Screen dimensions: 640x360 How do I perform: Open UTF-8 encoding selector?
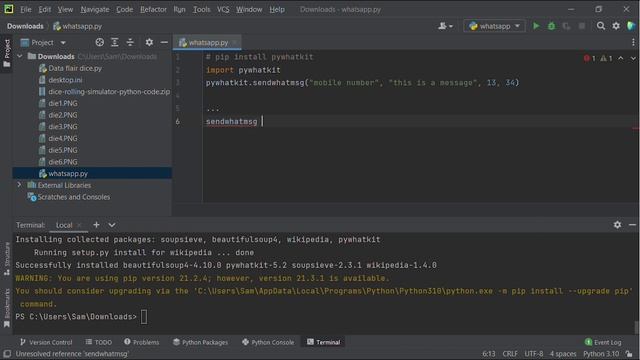(x=533, y=354)
